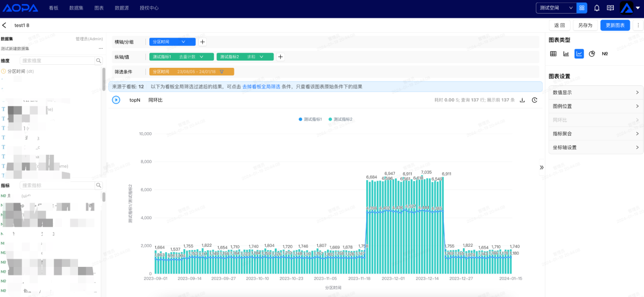
Task: Click the 去掉看板全局筛选 link
Action: point(261,86)
